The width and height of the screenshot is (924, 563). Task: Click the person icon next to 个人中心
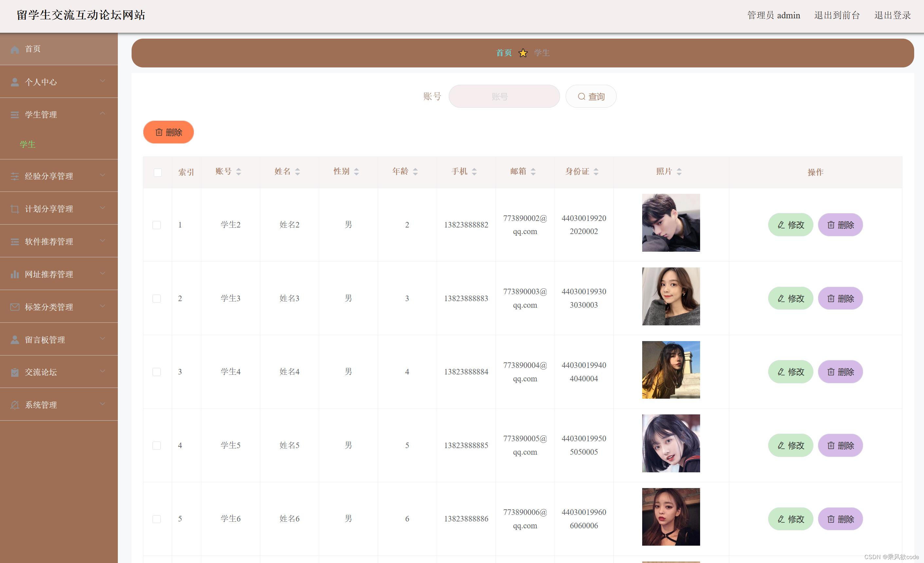[x=15, y=82]
